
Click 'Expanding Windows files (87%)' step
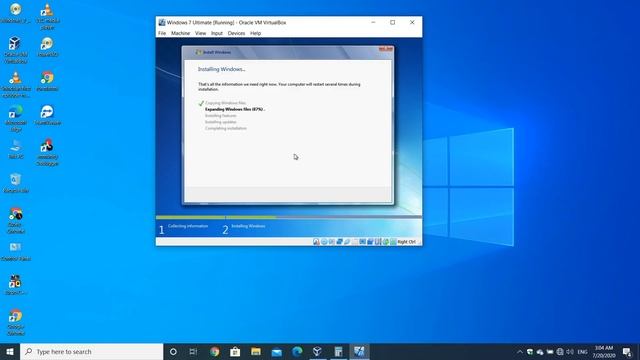click(235, 109)
